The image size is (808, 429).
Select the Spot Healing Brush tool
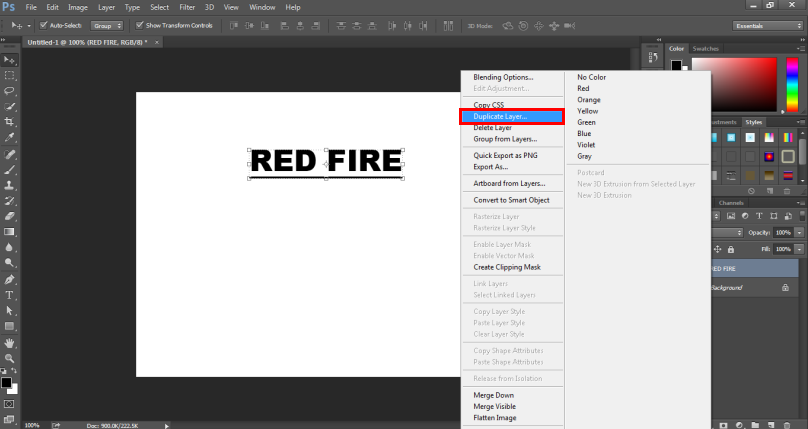9,155
